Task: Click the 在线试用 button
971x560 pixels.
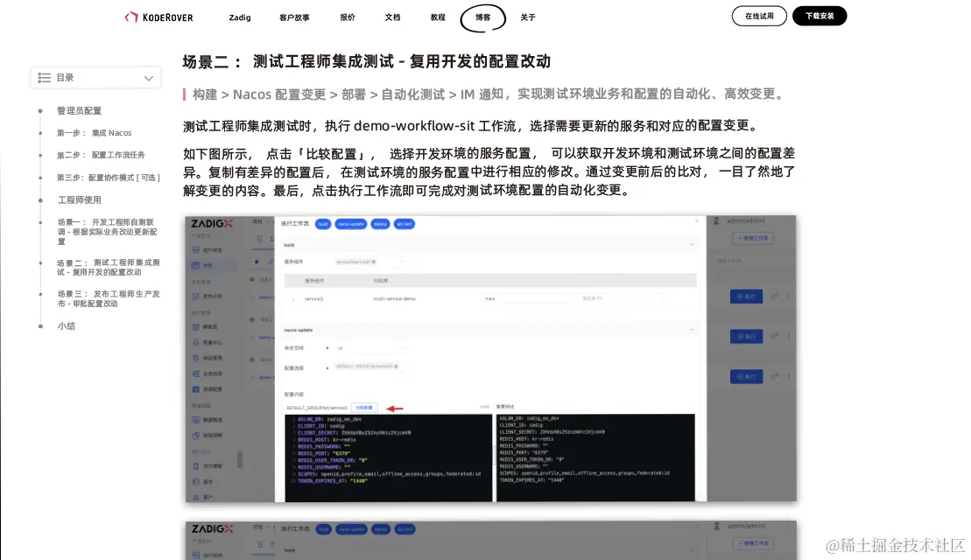Action: click(759, 16)
